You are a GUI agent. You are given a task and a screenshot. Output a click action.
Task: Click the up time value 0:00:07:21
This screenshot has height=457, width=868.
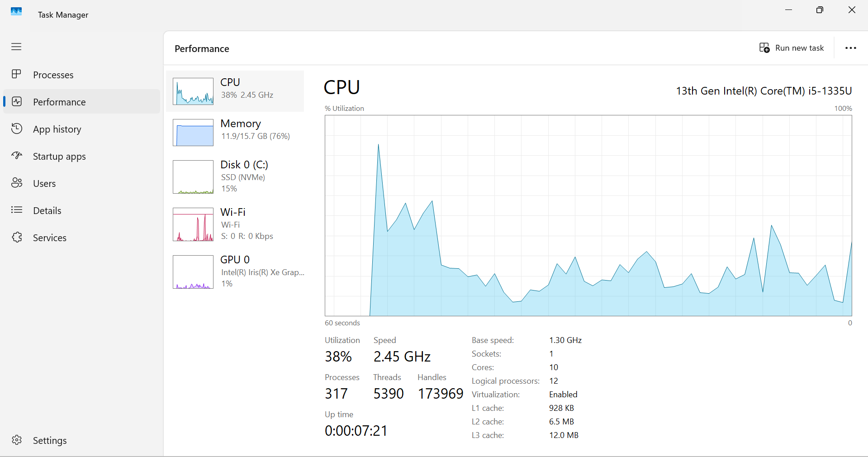pos(356,431)
